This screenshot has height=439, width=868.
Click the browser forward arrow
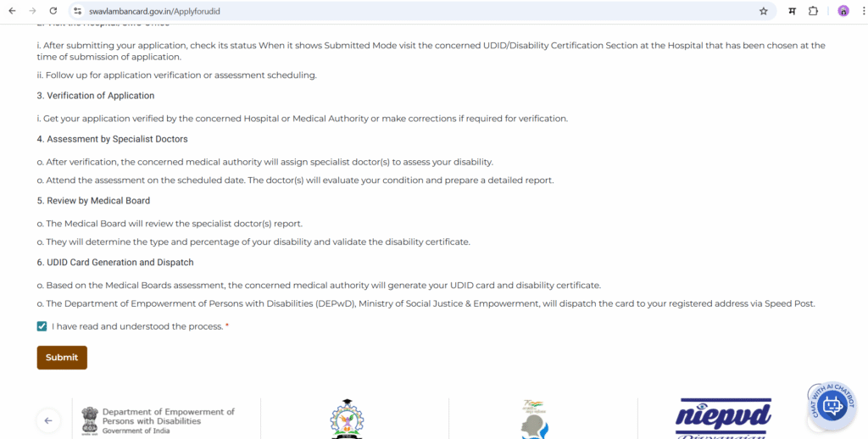(32, 11)
